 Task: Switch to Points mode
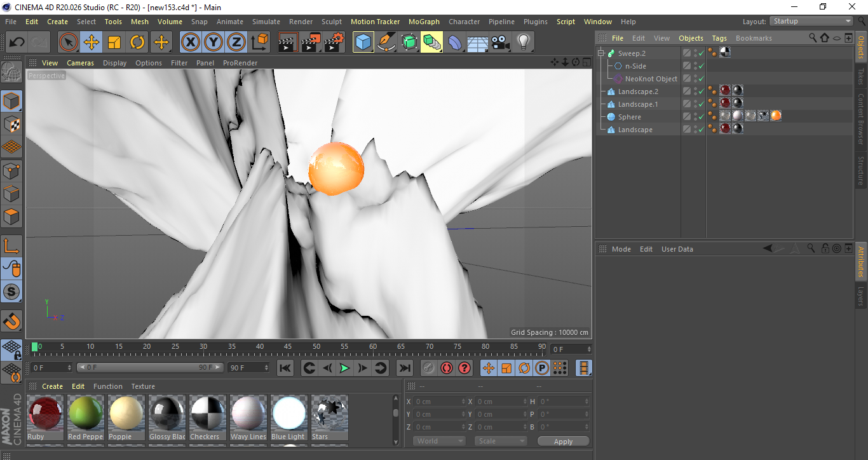(11, 170)
